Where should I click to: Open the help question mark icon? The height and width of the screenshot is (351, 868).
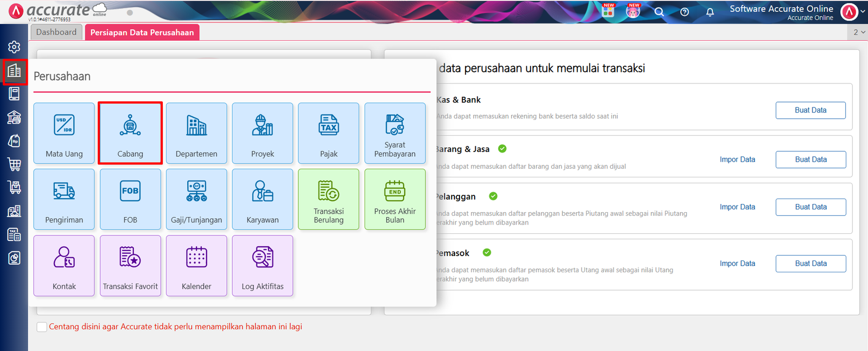click(685, 12)
